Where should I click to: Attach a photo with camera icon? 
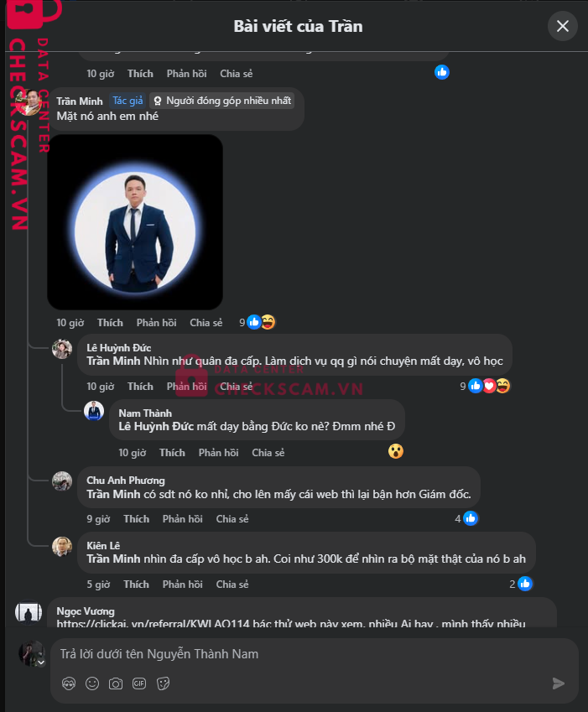pos(116,683)
